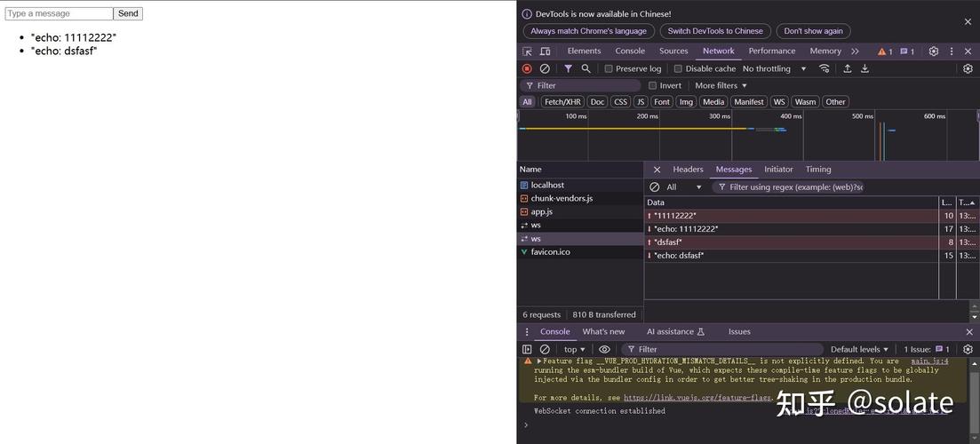Image resolution: width=980 pixels, height=444 pixels.
Task: Filter requests by Doc type
Action: (x=597, y=102)
